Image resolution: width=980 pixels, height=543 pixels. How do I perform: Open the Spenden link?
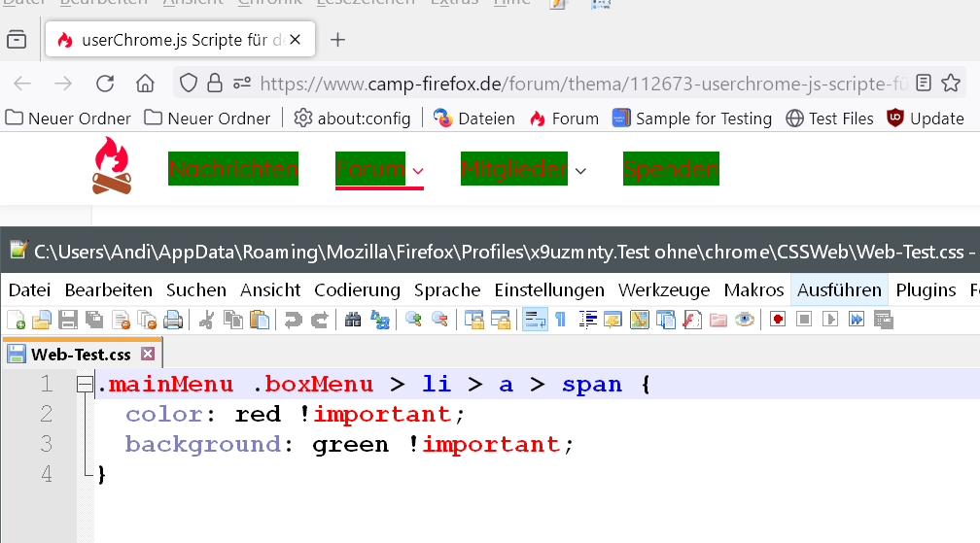(671, 168)
